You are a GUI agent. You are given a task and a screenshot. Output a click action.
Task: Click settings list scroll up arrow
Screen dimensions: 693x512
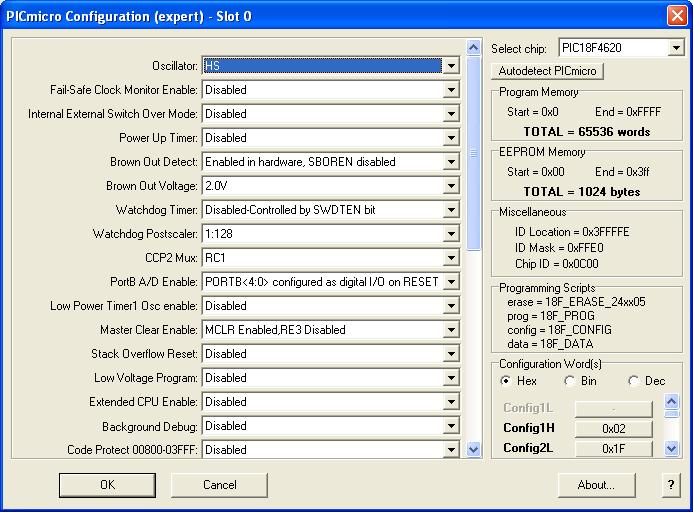click(x=473, y=48)
